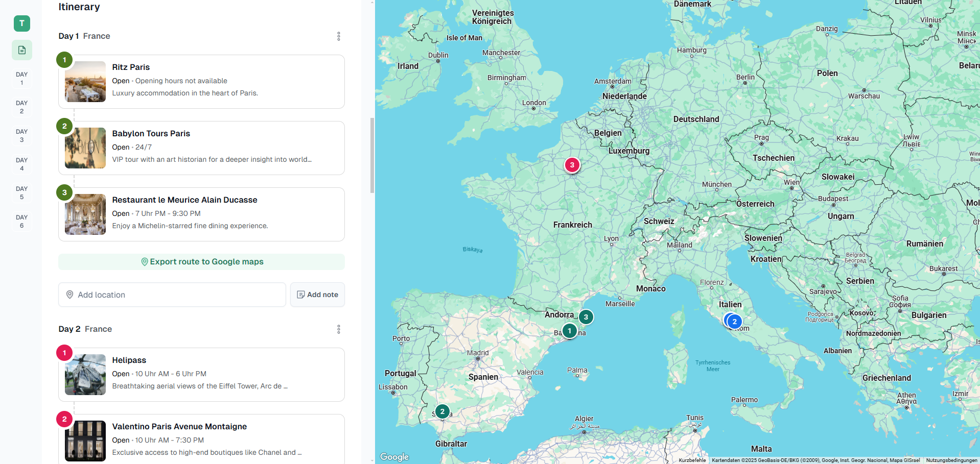The width and height of the screenshot is (980, 464).
Task: Open the document notes sidebar icon
Action: pyautogui.click(x=21, y=50)
